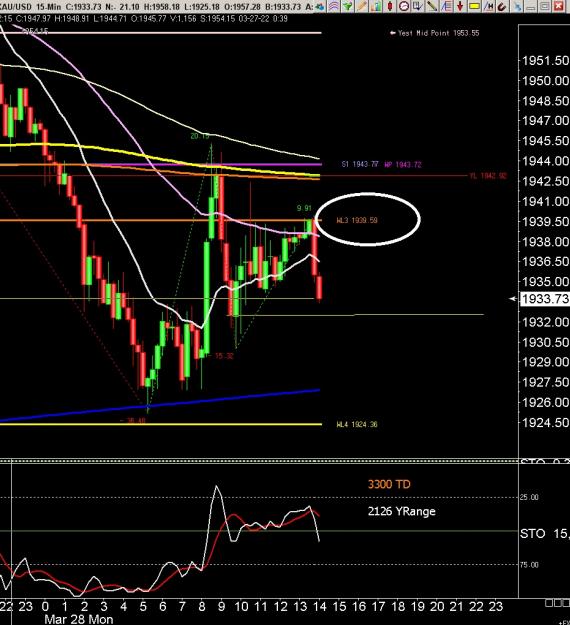Click the YL 1942.92 label
The image size is (570, 625).
point(488,175)
